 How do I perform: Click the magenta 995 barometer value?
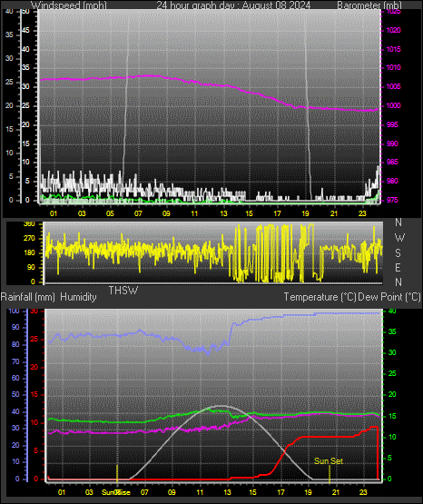[392, 124]
